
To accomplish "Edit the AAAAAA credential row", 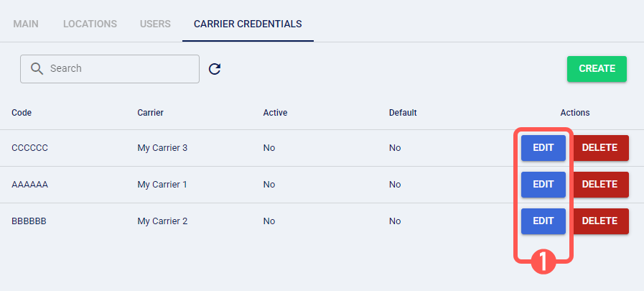I will pyautogui.click(x=543, y=185).
